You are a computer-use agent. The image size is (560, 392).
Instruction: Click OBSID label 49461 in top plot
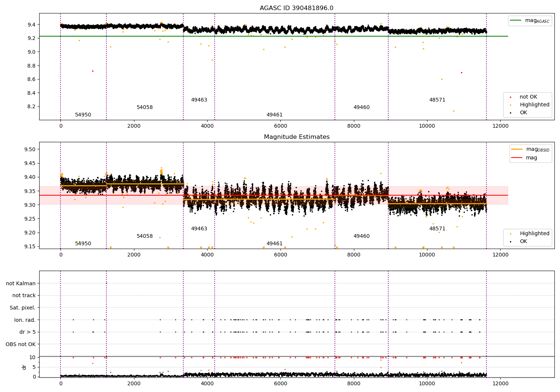(x=274, y=115)
